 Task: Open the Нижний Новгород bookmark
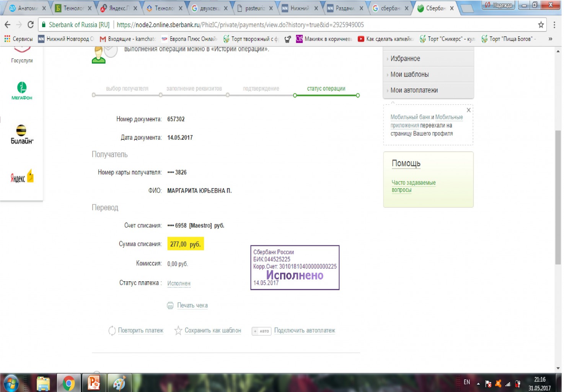pos(66,39)
